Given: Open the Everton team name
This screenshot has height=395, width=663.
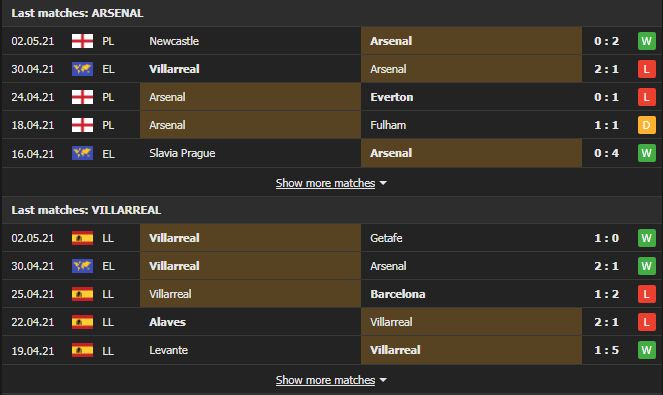Looking at the screenshot, I should [x=392, y=97].
